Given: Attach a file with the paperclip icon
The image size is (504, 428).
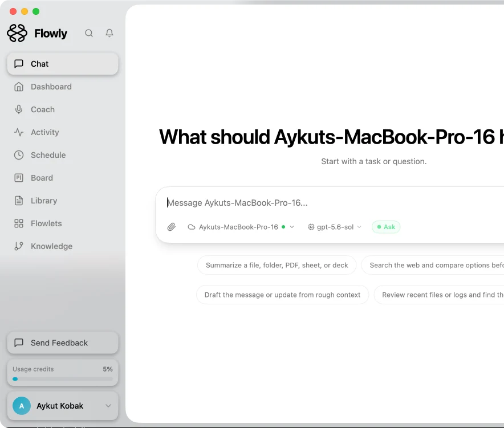Looking at the screenshot, I should [171, 227].
